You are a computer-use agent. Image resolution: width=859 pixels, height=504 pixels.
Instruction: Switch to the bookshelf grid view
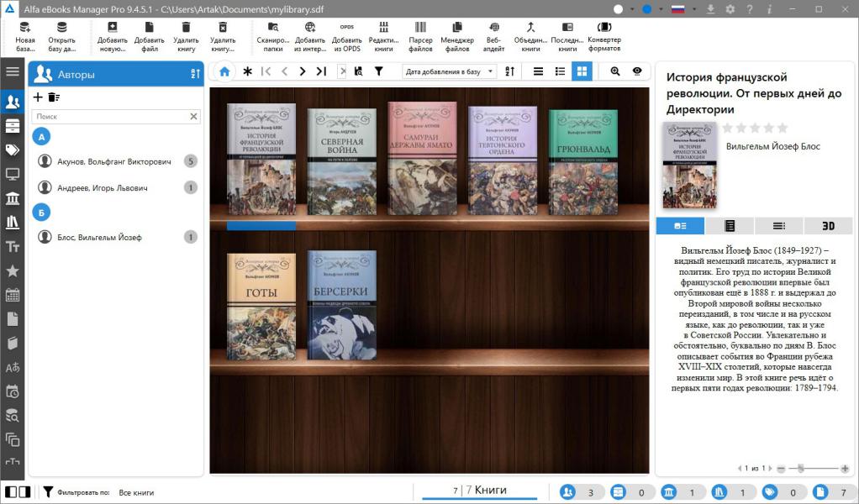[x=582, y=71]
